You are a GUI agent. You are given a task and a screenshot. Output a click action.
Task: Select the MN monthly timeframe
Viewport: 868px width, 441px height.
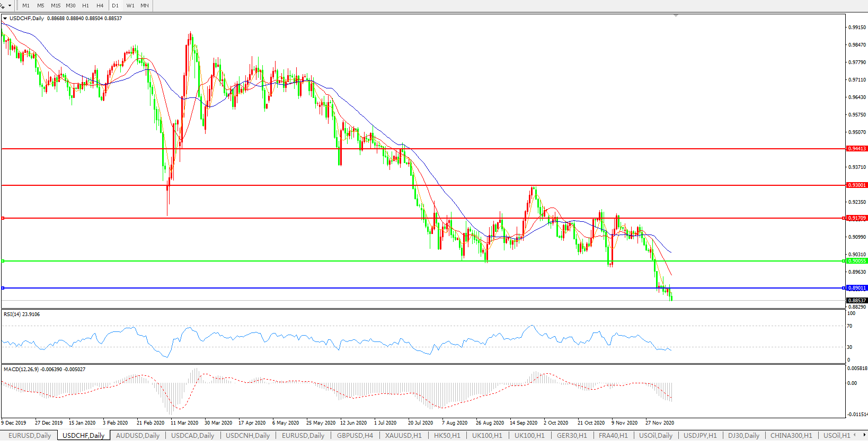click(x=145, y=6)
